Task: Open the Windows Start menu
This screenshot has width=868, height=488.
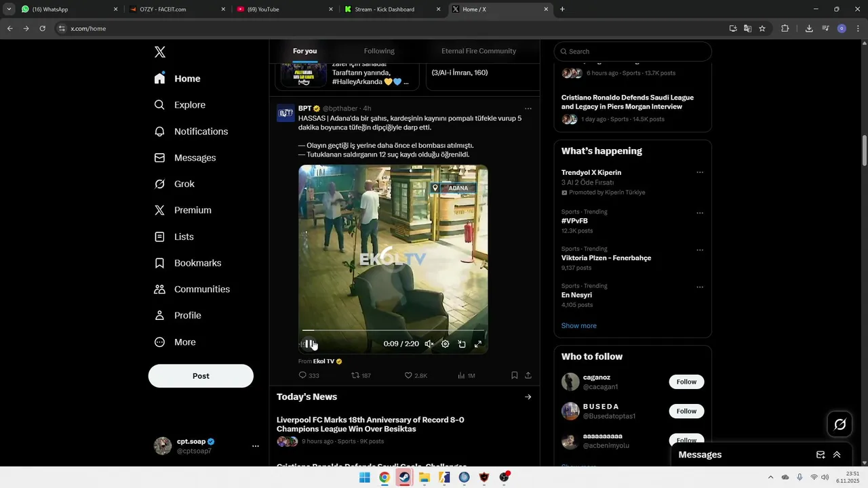Action: [365, 478]
